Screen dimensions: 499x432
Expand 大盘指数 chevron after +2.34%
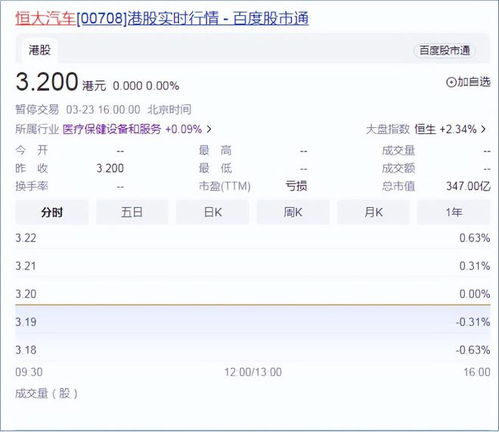pos(483,129)
